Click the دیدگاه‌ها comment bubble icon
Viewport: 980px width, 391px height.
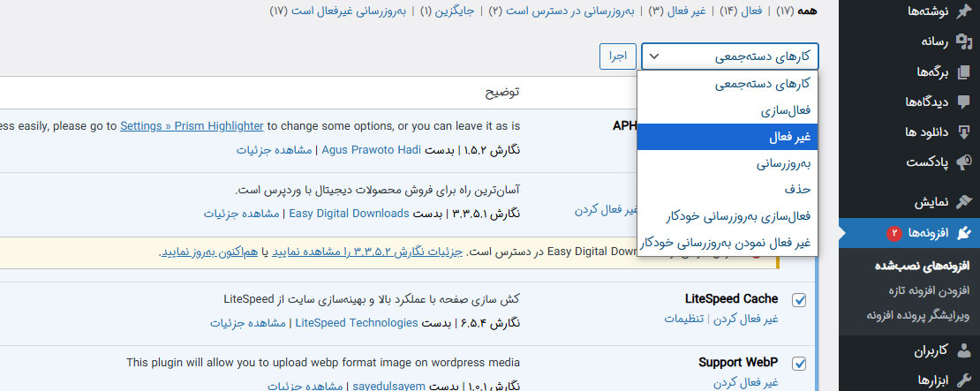964,102
